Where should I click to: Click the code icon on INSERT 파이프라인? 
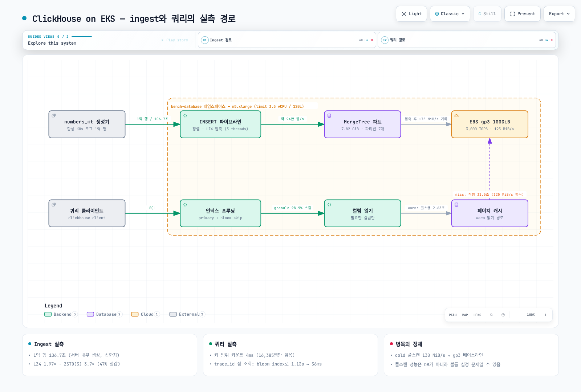pyautogui.click(x=185, y=116)
